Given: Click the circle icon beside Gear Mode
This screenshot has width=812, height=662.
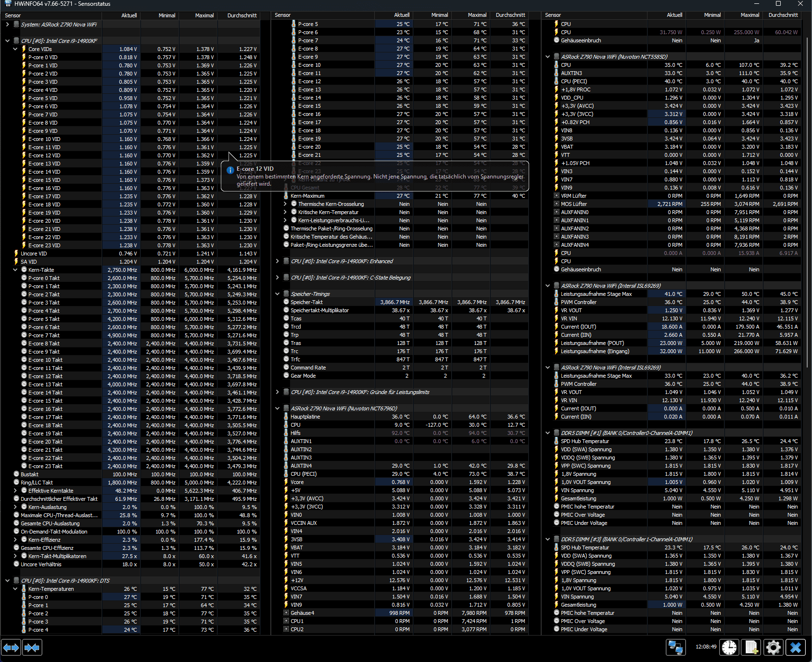Looking at the screenshot, I should click(286, 376).
